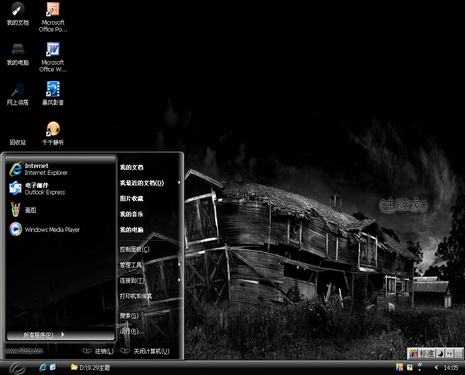Open 暴风影音 desktop shortcut
465x375 pixels.
point(53,94)
